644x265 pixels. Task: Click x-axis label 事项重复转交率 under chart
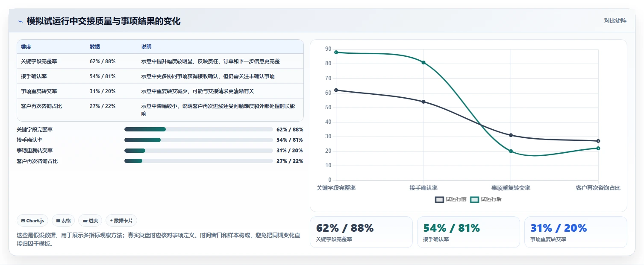click(511, 188)
